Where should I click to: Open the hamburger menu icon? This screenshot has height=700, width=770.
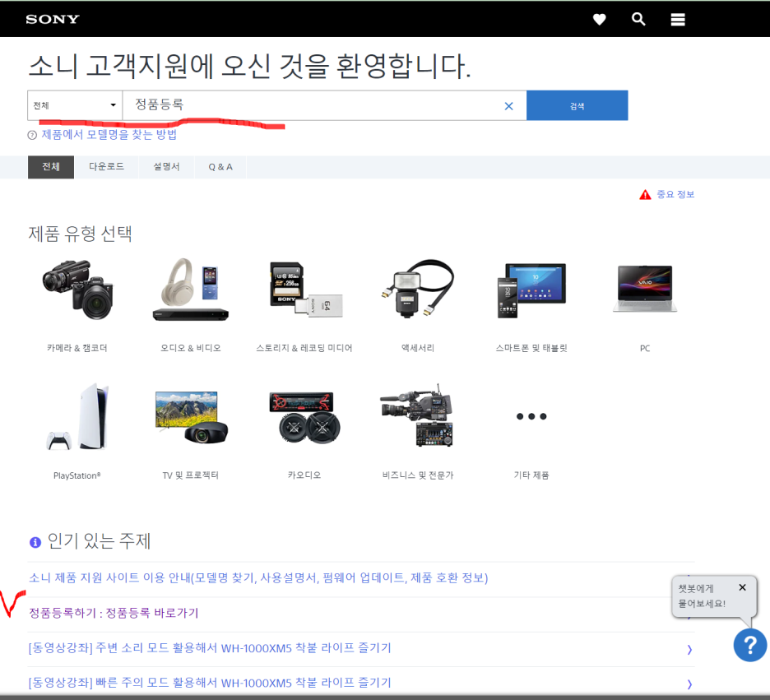(678, 20)
